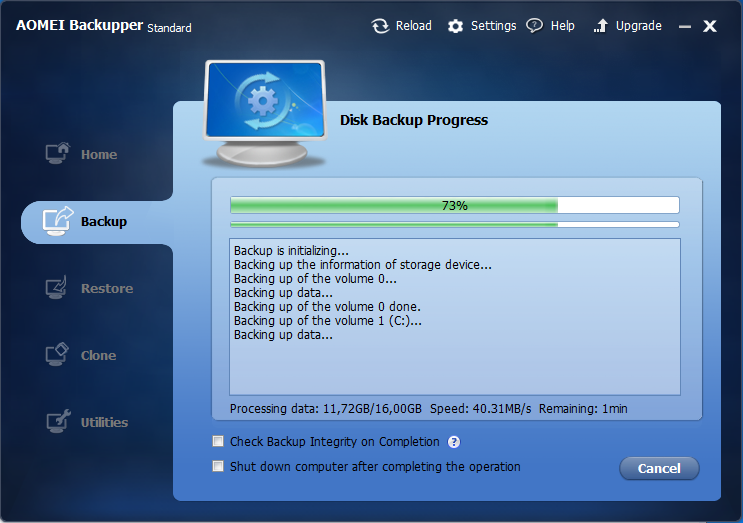This screenshot has width=743, height=523.
Task: Switch to the Restore tab label
Action: [107, 289]
